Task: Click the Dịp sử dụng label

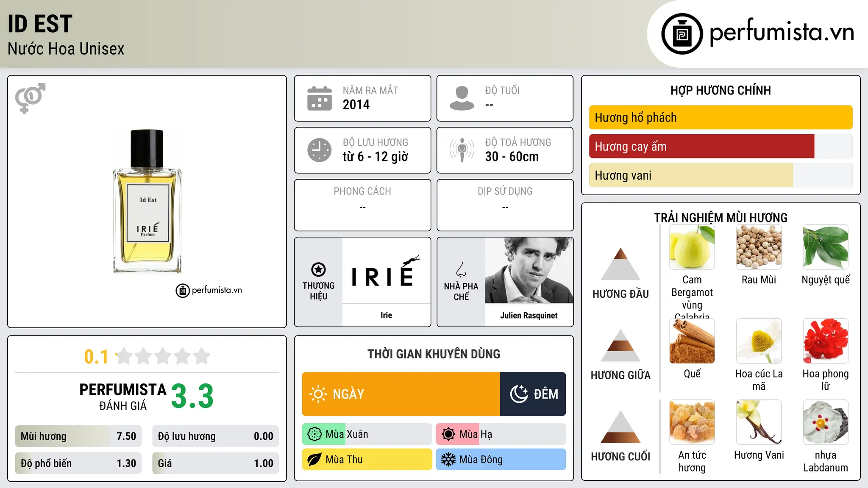Action: click(x=505, y=191)
